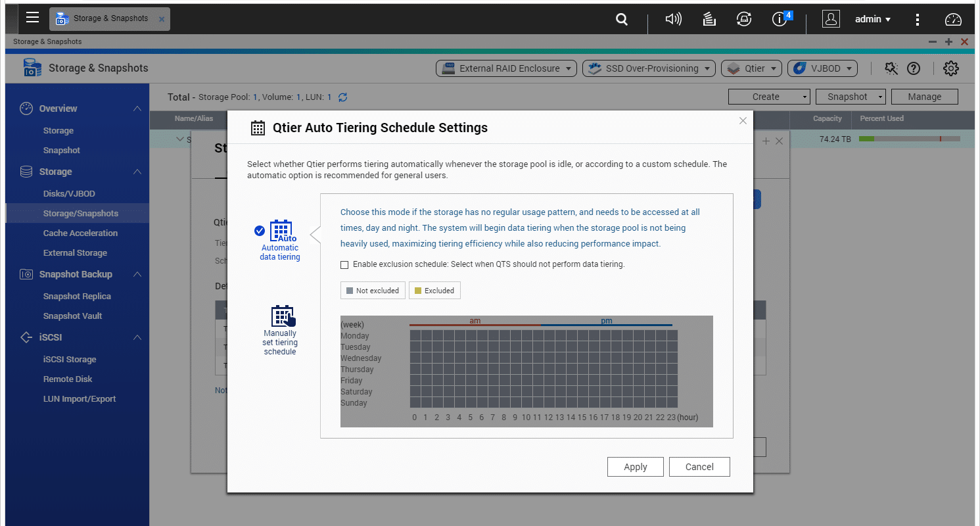Click the admin user profile icon
The image size is (980, 526).
click(x=831, y=19)
